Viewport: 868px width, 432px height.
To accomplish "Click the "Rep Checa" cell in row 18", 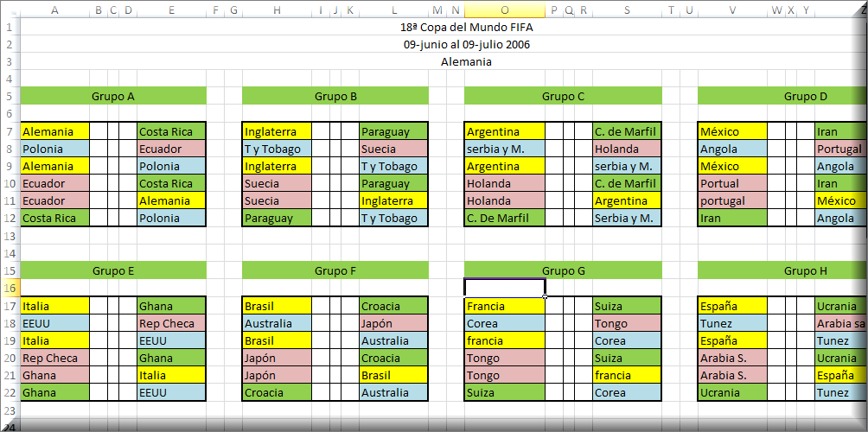I will click(171, 323).
